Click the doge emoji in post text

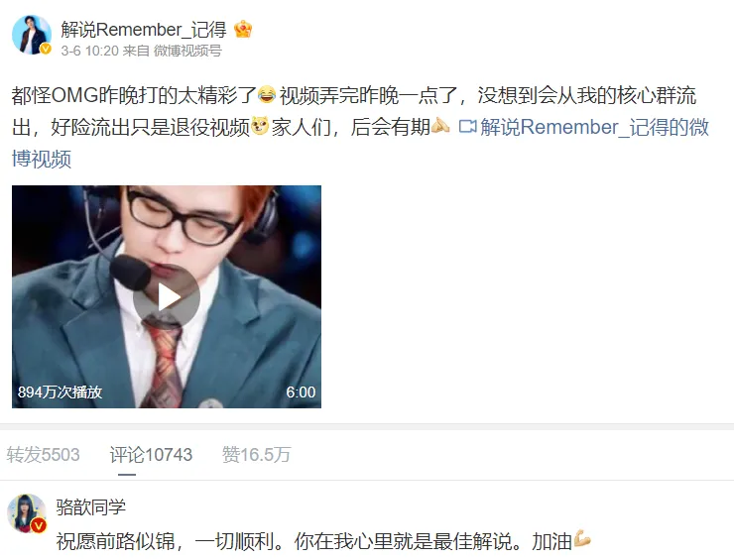260,126
